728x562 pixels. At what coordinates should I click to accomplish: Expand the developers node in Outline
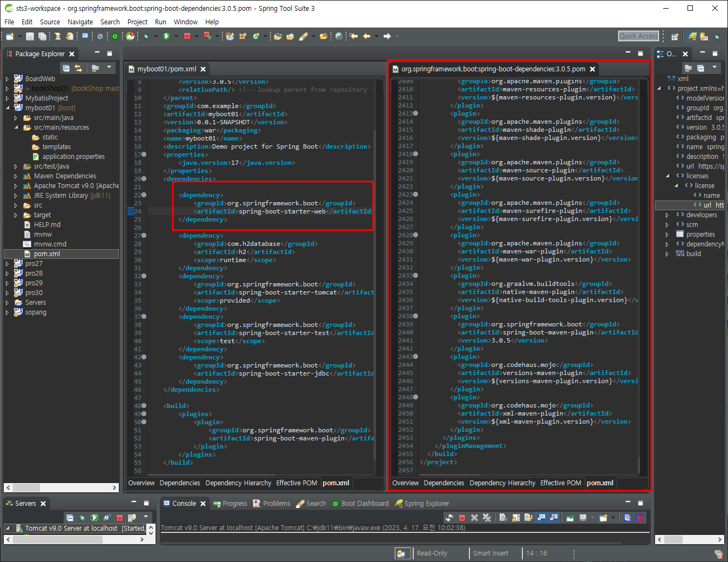click(668, 215)
